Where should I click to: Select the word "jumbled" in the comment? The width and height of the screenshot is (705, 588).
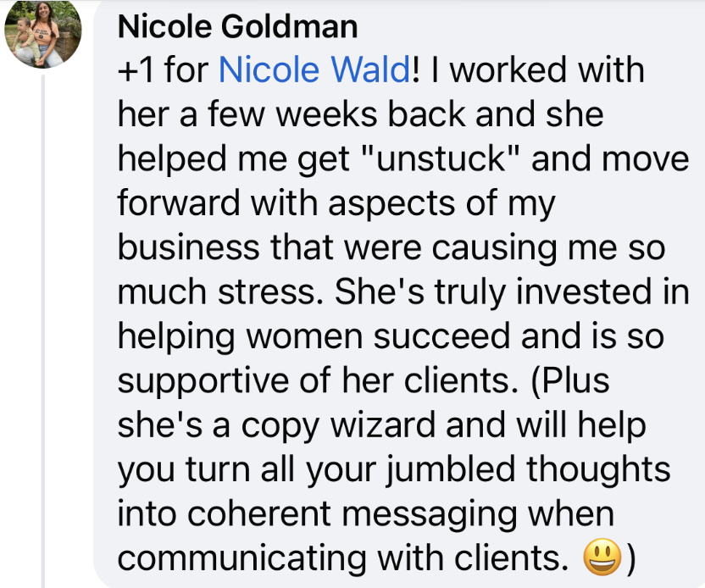[451, 470]
